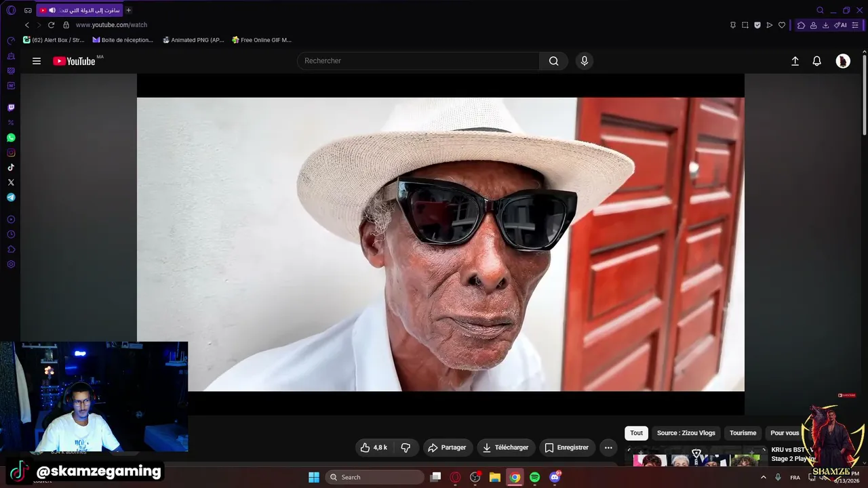Screen dimensions: 868x488
Task: Click the Windows taskbar Search box
Action: click(x=374, y=477)
